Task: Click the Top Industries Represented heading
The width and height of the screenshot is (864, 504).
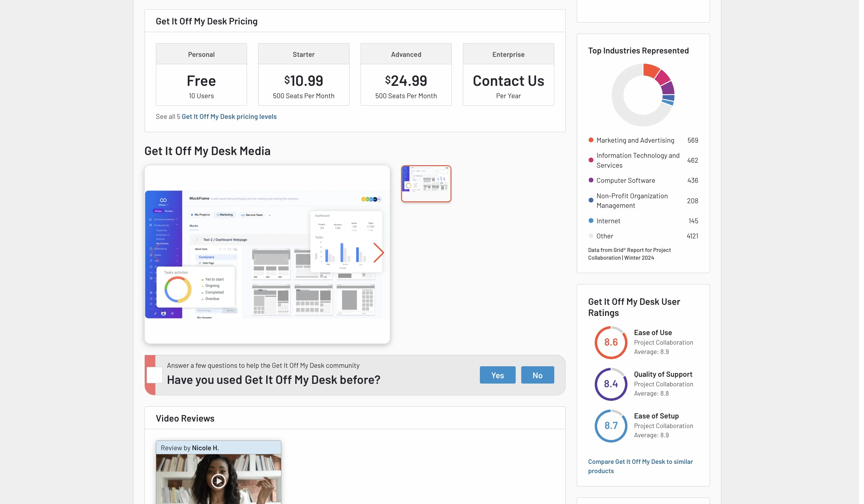Action: tap(638, 51)
